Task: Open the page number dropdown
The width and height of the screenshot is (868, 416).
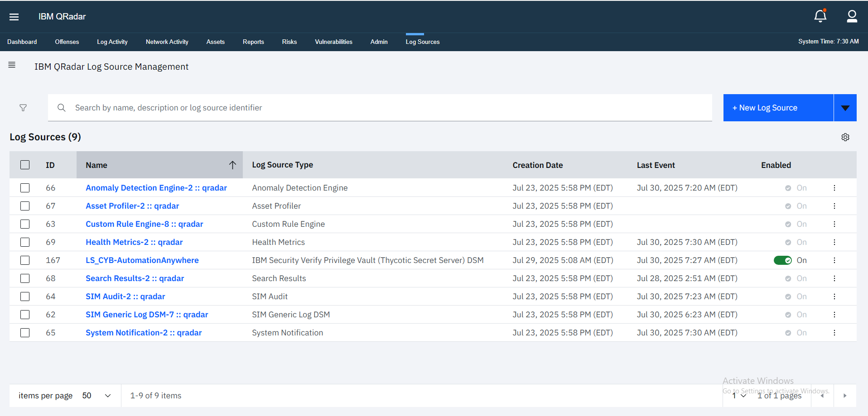Action: pyautogui.click(x=739, y=396)
